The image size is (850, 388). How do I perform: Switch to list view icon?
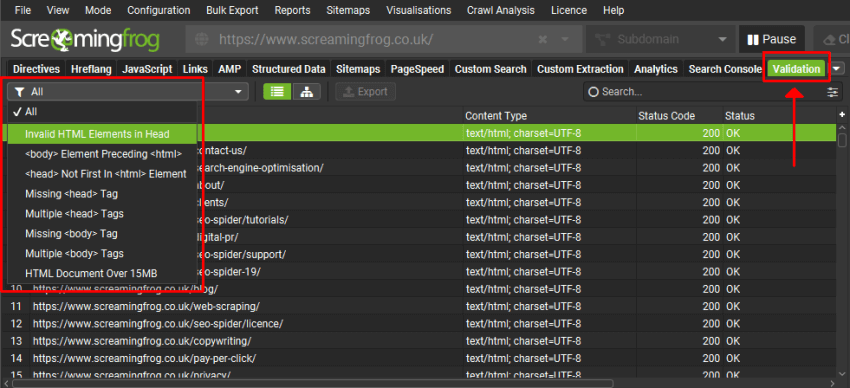pyautogui.click(x=277, y=92)
